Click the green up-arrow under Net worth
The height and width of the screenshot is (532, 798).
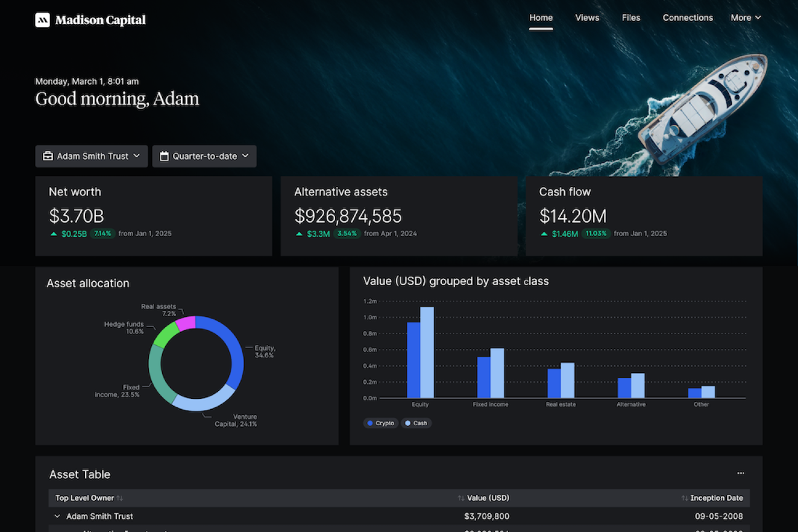coord(54,234)
